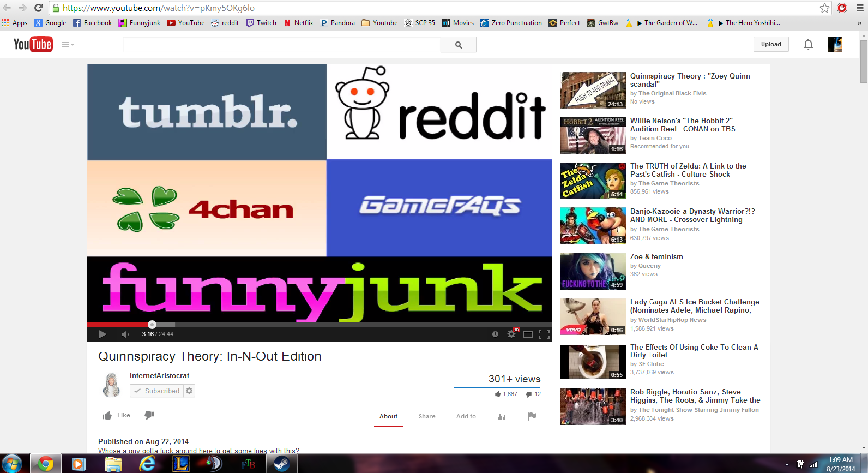
Task: Click the Willie Nelson Hobbit 2 thumbnail
Action: click(593, 135)
